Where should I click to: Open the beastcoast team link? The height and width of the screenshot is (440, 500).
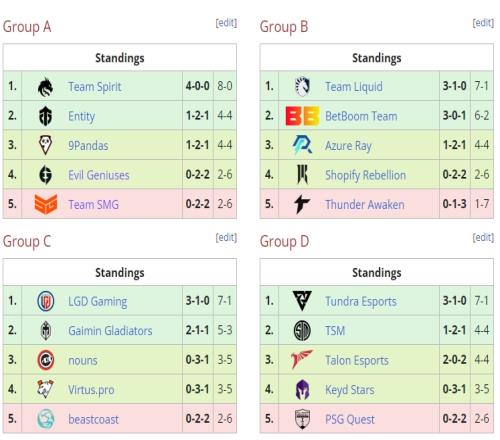[93, 419]
